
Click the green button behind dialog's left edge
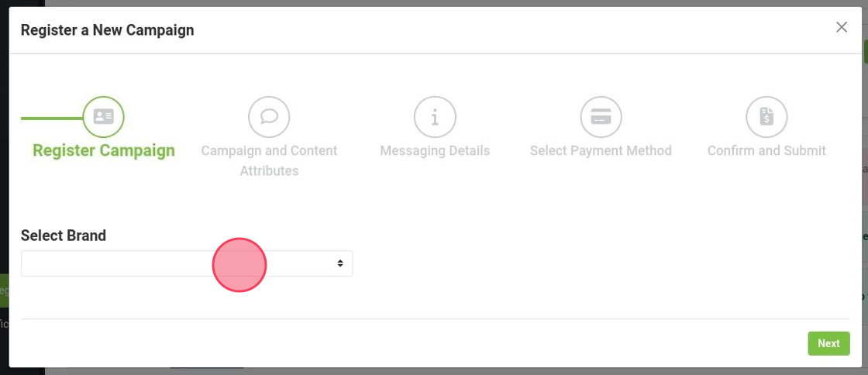click(x=4, y=291)
